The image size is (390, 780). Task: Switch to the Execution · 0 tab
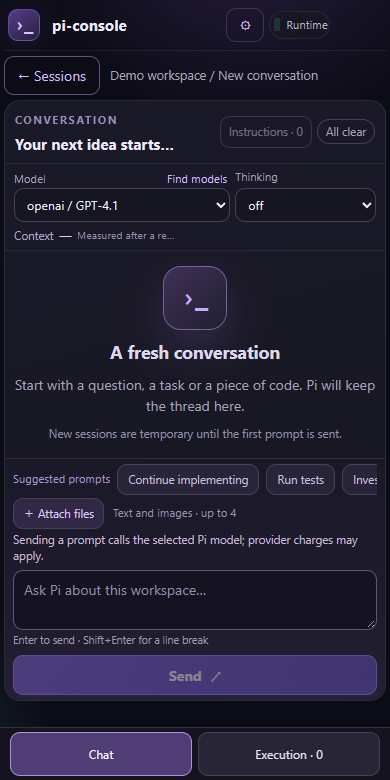(289, 754)
